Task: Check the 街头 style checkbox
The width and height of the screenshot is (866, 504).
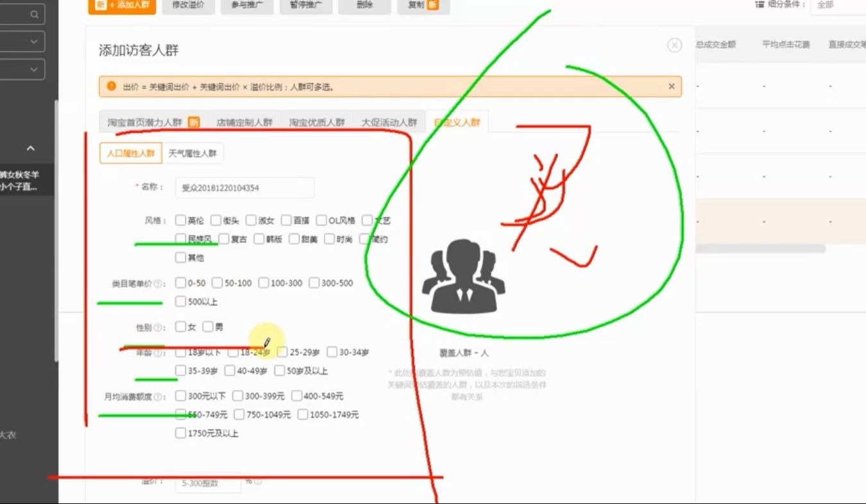Action: [x=216, y=221]
